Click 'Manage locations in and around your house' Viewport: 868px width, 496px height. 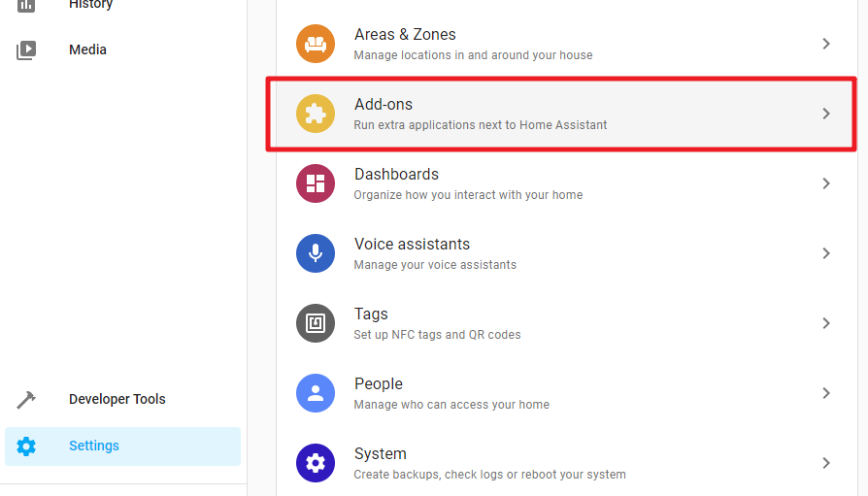(473, 55)
